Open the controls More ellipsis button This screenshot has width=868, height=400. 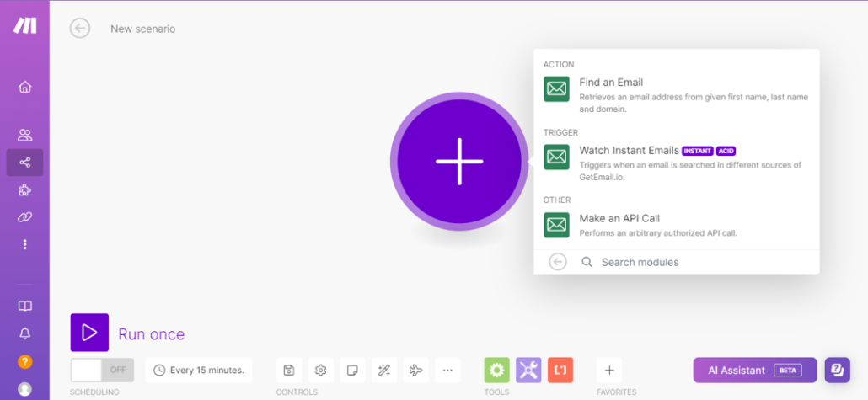447,371
